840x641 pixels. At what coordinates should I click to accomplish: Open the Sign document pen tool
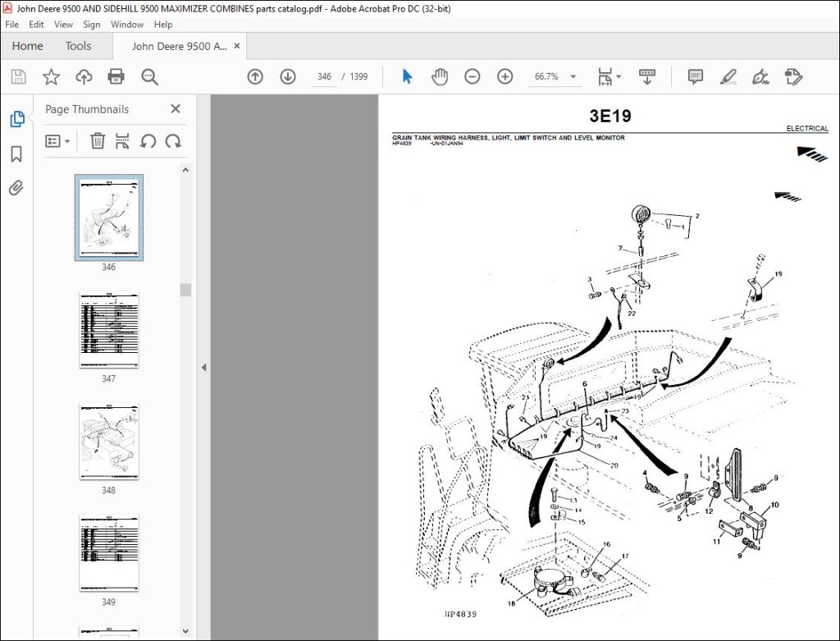[760, 76]
